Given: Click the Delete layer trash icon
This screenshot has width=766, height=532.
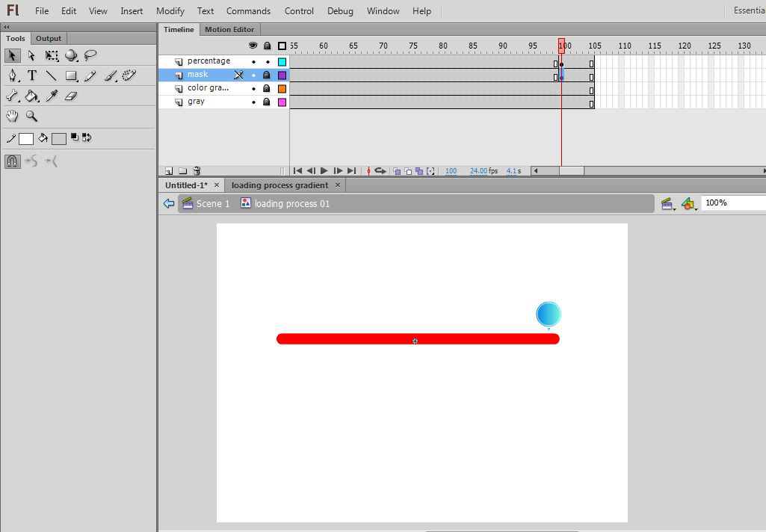Looking at the screenshot, I should pyautogui.click(x=197, y=171).
